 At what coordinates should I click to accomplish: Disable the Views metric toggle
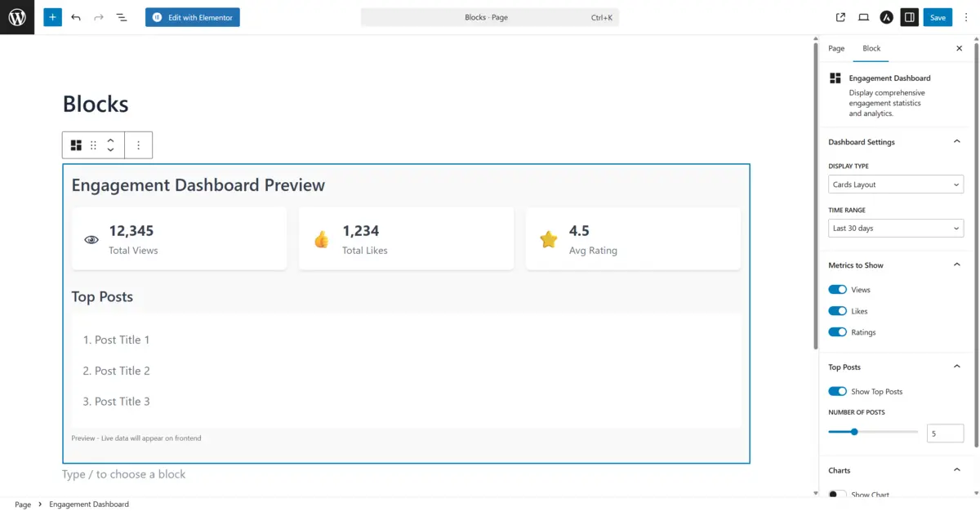point(837,290)
